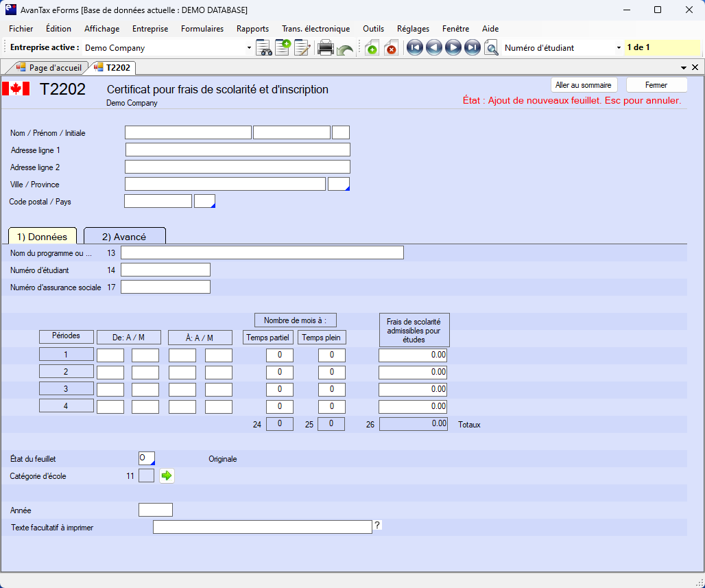Click the printer icon in toolbar
705x588 pixels.
[326, 48]
